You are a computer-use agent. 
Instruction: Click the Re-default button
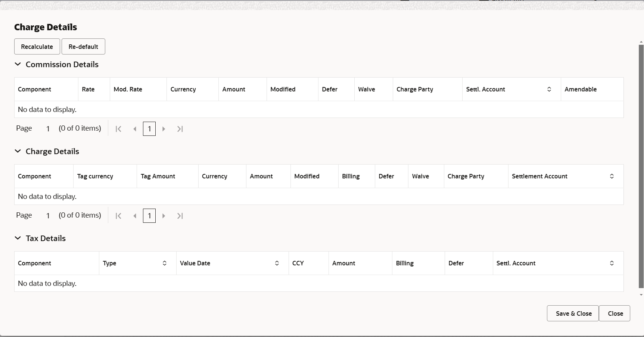[83, 46]
